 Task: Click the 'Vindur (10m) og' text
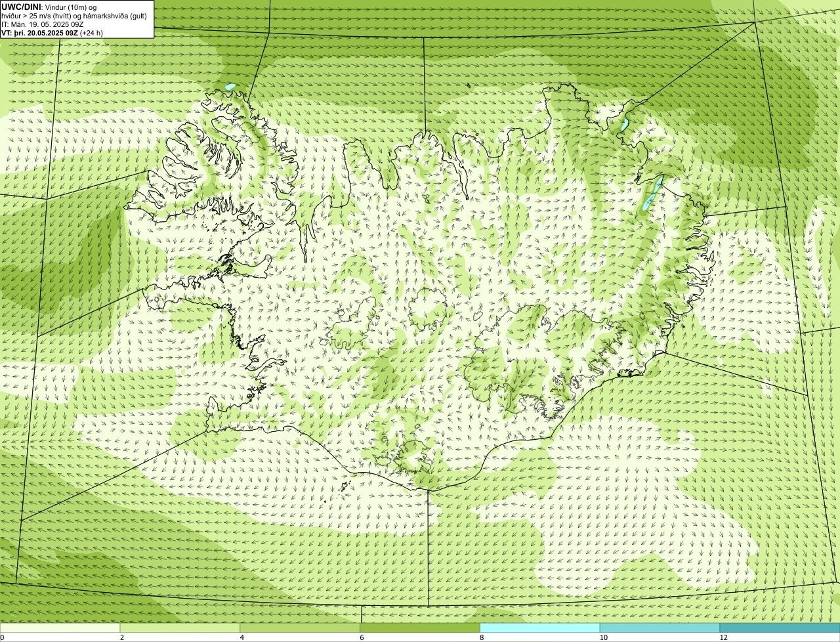tap(71, 7)
